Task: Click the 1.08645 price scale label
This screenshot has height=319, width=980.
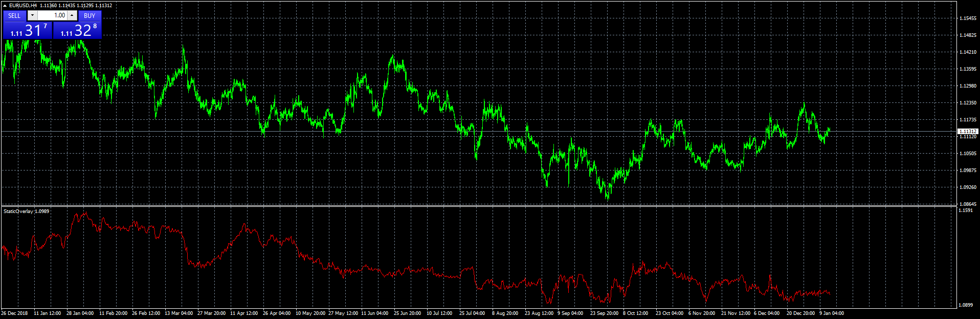Action: tap(968, 204)
